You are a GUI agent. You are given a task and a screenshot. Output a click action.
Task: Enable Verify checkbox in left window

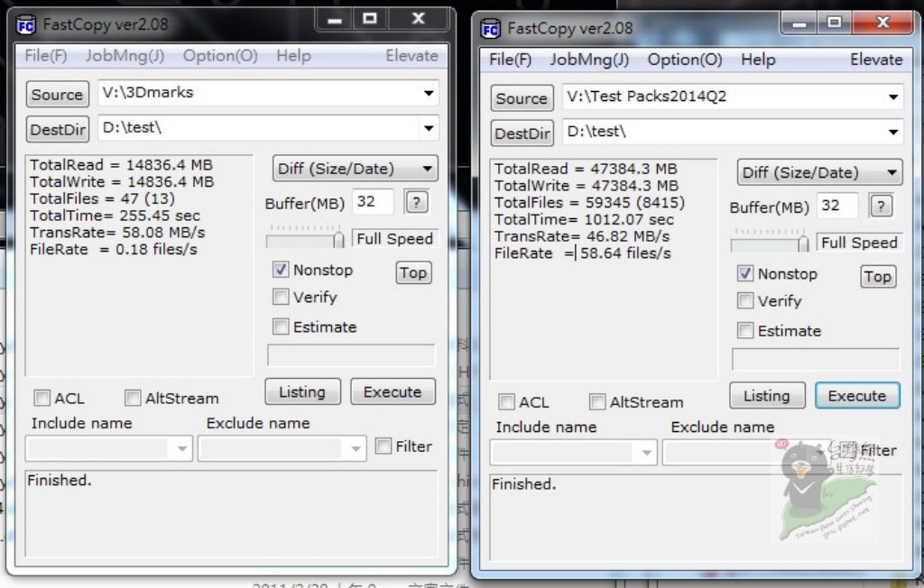(x=281, y=297)
